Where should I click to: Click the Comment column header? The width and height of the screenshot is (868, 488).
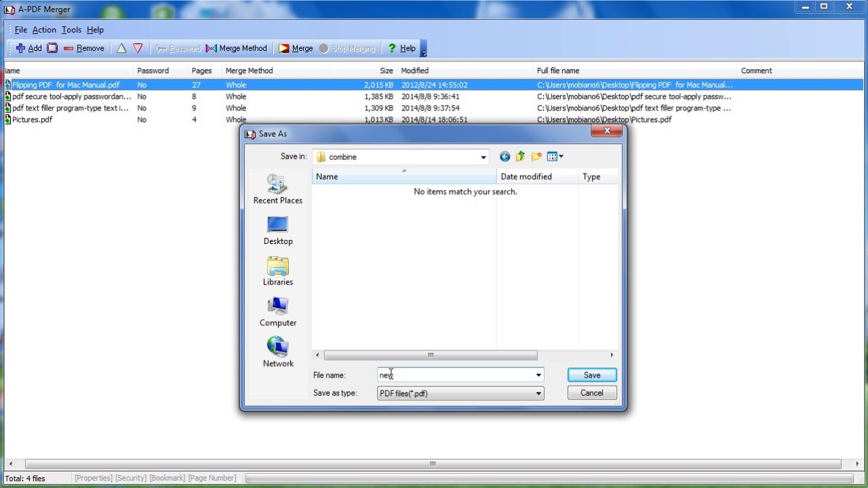[800, 70]
